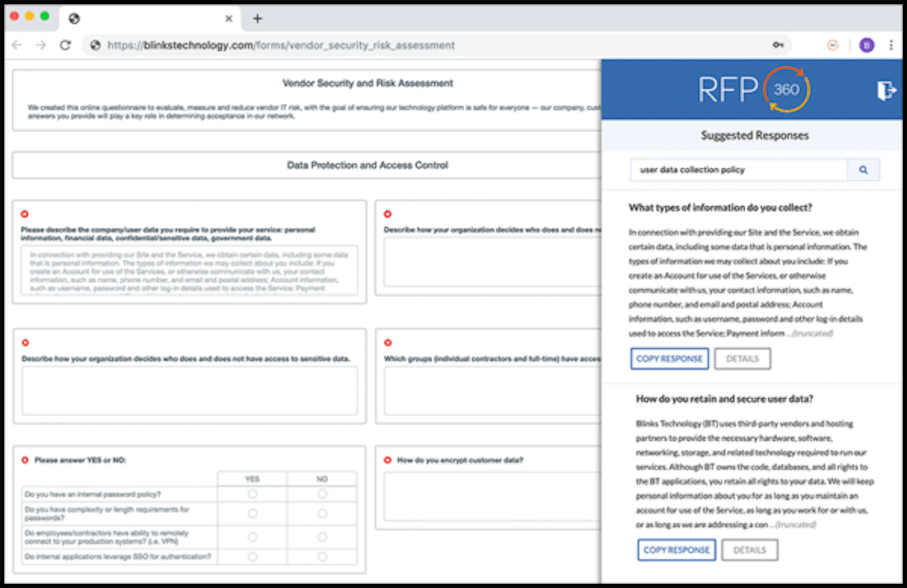Viewport: 907px width, 588px height.
Task: Open a new browser tab with plus button
Action: pos(258,18)
